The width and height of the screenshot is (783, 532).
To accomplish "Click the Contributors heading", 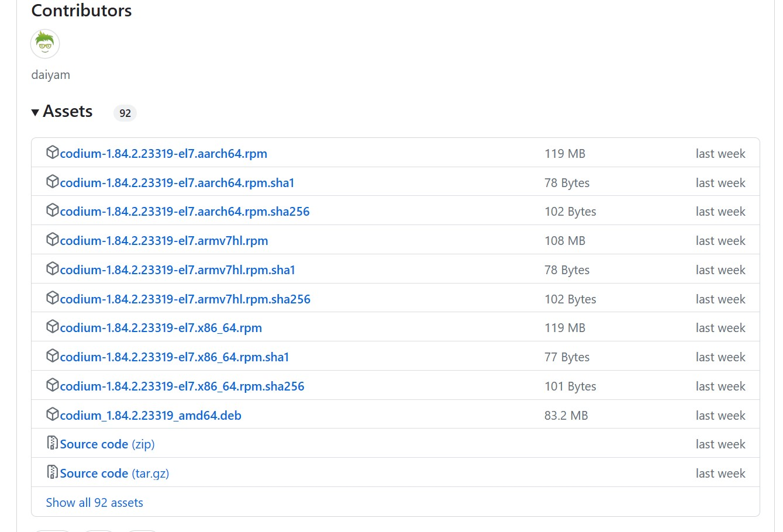I will [x=82, y=11].
